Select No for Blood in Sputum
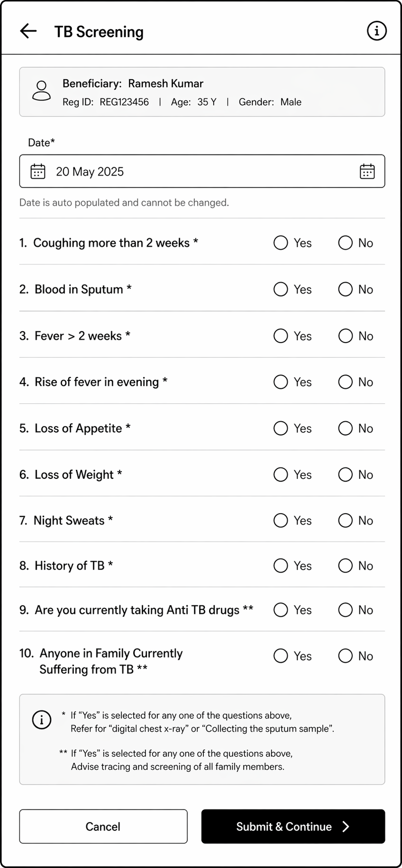Image resolution: width=402 pixels, height=868 pixels. point(345,289)
